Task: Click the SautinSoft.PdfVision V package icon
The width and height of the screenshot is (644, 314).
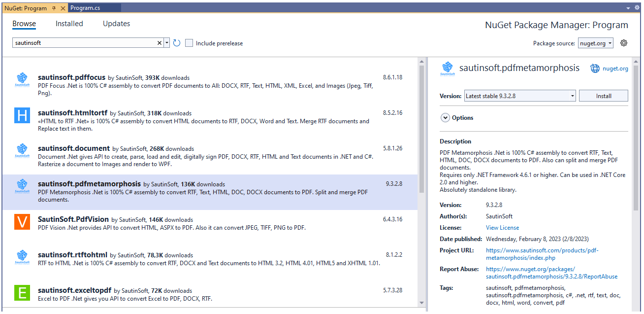Action: point(22,222)
